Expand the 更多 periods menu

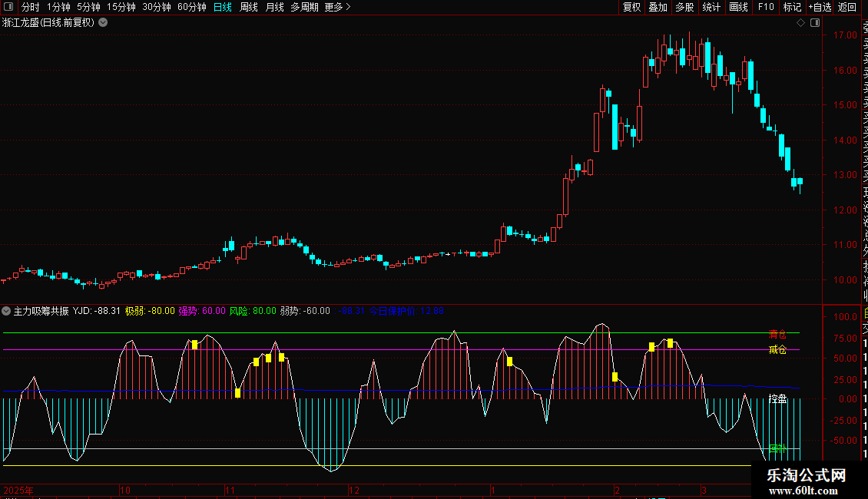(337, 7)
